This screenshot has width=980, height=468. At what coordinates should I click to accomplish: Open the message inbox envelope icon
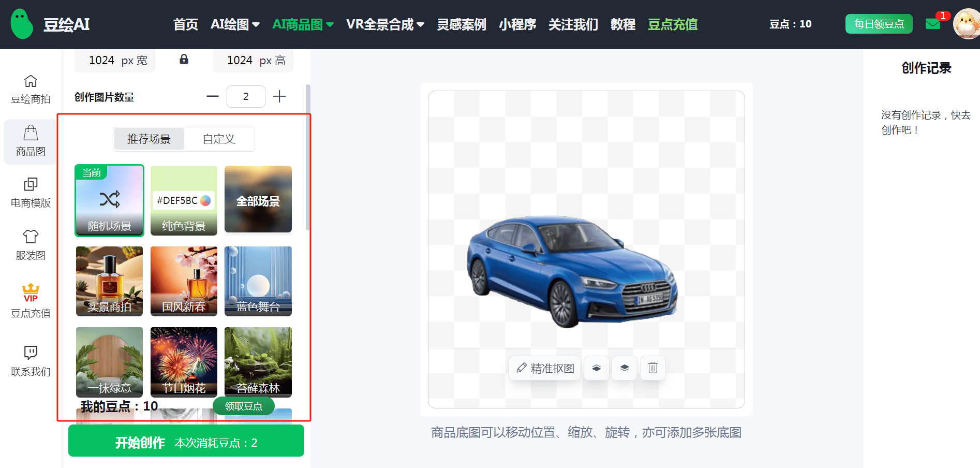click(932, 24)
